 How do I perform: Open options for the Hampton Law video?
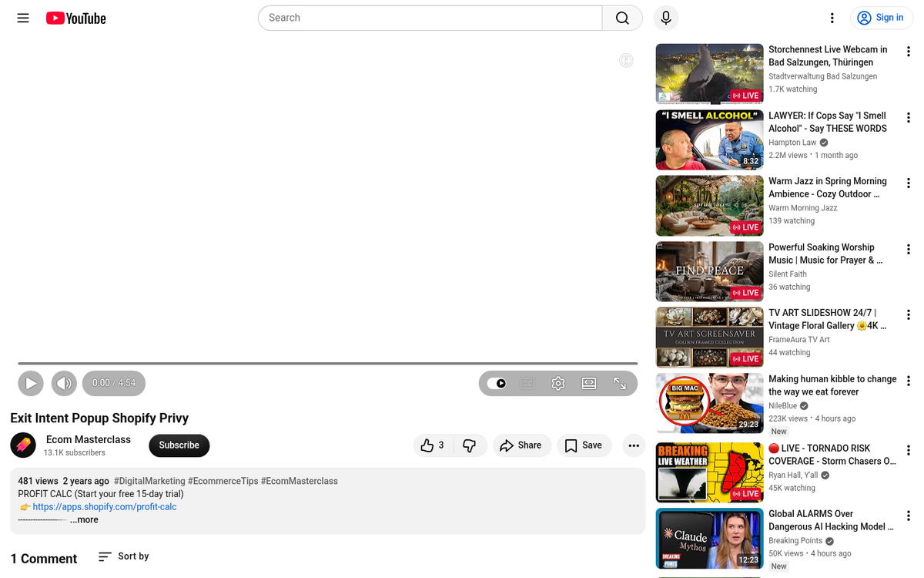908,117
